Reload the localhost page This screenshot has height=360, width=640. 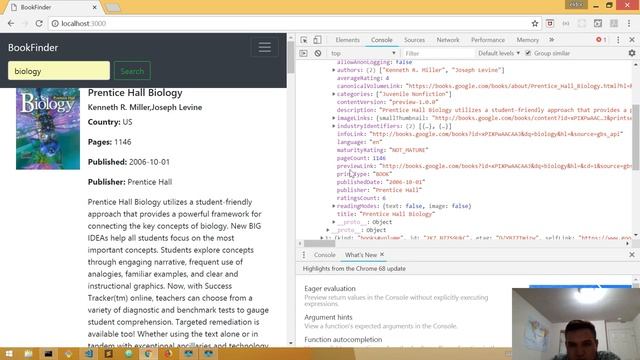tap(39, 24)
